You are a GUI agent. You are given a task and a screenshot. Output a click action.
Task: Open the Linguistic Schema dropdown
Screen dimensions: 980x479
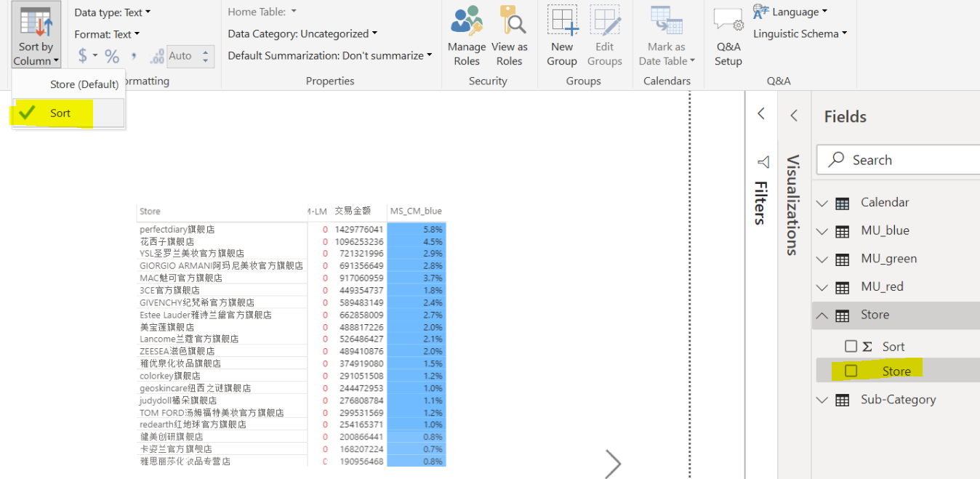click(x=800, y=33)
